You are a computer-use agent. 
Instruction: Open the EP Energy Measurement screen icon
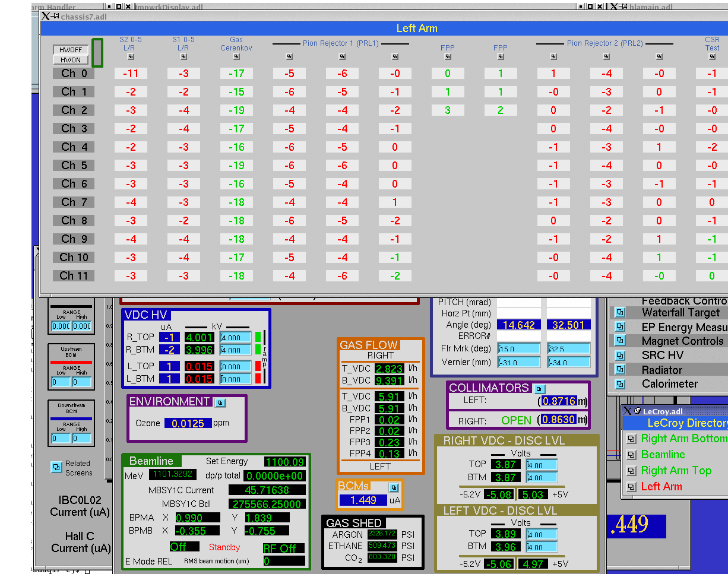(x=620, y=327)
